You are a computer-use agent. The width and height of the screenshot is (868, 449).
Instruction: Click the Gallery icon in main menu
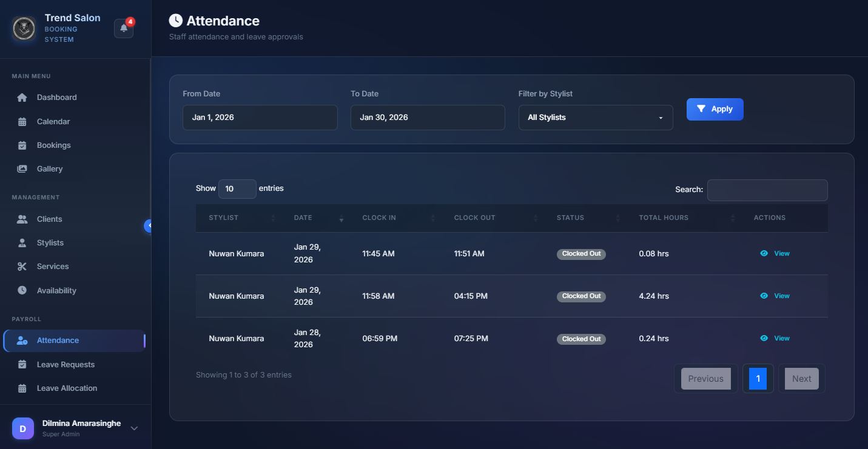point(22,168)
